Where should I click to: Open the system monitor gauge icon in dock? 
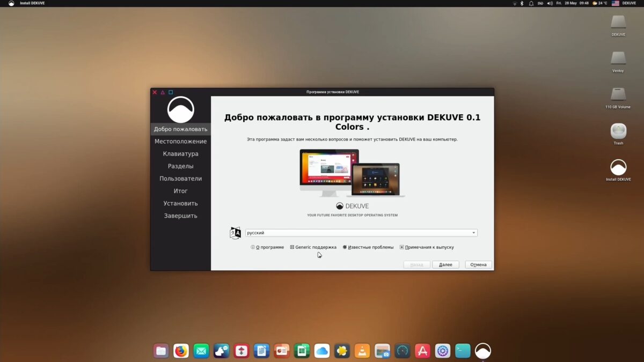(402, 351)
